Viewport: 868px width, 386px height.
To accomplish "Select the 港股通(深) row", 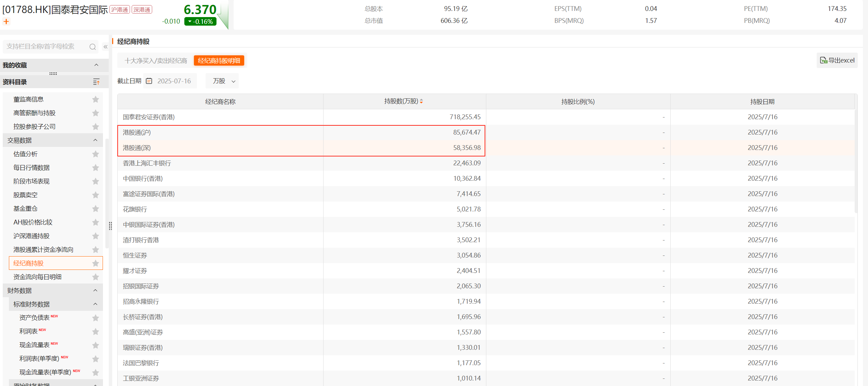I will tap(486, 148).
